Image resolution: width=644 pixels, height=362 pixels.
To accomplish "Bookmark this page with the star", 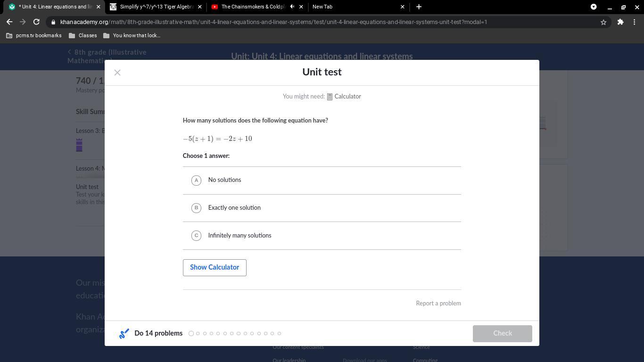I will point(603,22).
